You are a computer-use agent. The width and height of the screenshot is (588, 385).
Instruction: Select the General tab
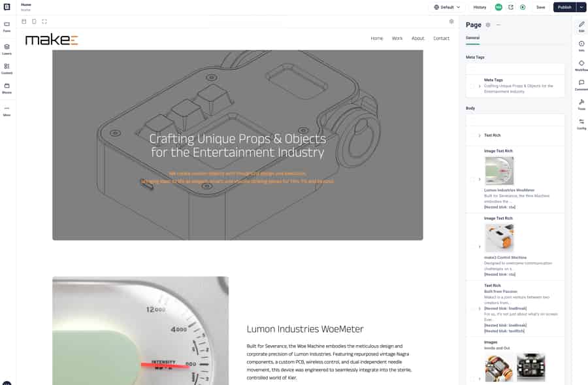click(472, 38)
